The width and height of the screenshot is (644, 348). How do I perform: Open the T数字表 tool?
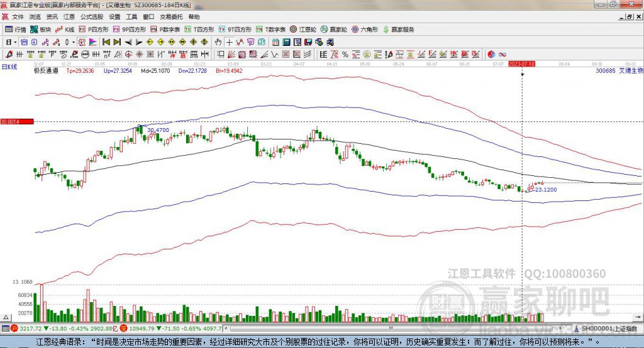point(270,30)
